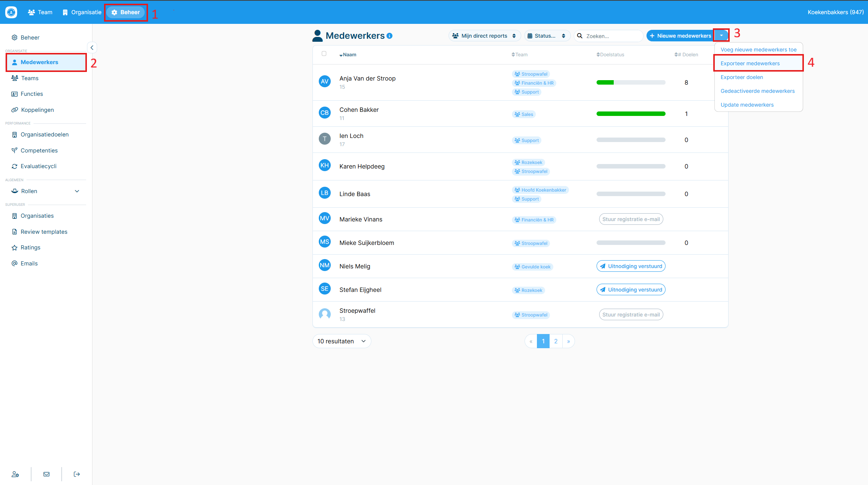The image size is (868, 485).
Task: Sort by the Doelstatus column header
Action: (x=610, y=55)
